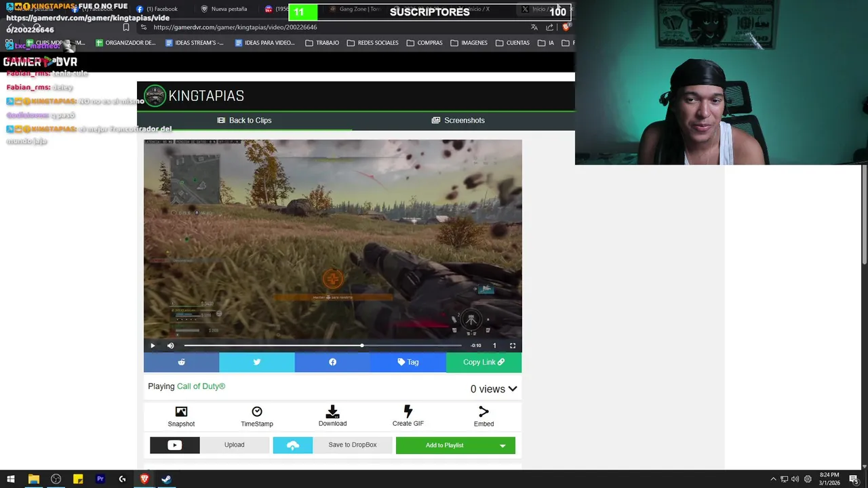Click the Dropbox cloud icon

293,445
